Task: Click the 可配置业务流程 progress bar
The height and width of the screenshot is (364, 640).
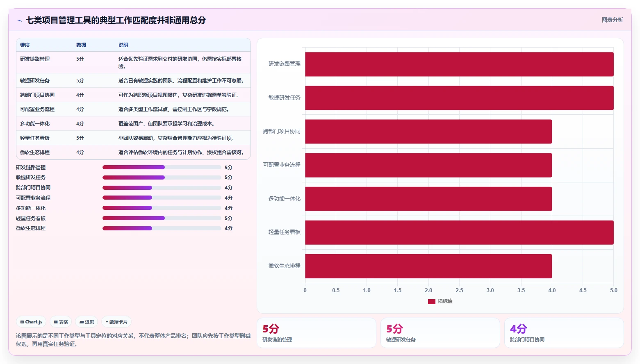Action: pyautogui.click(x=162, y=198)
